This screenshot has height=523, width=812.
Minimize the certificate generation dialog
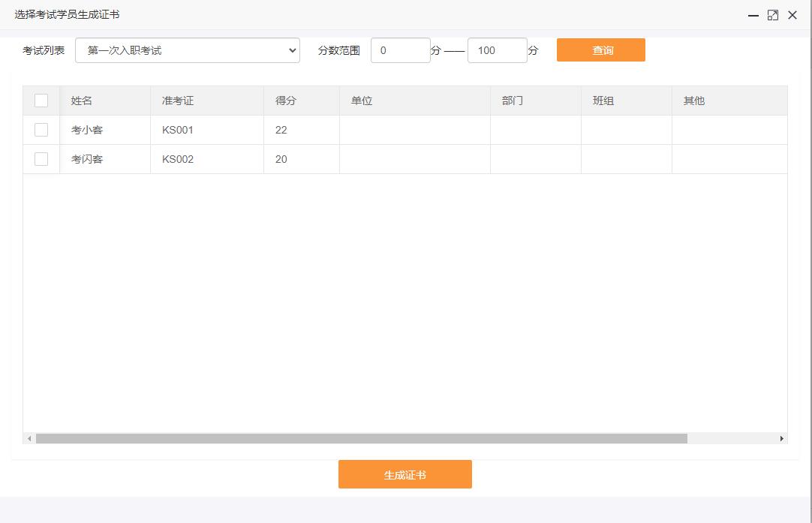753,16
